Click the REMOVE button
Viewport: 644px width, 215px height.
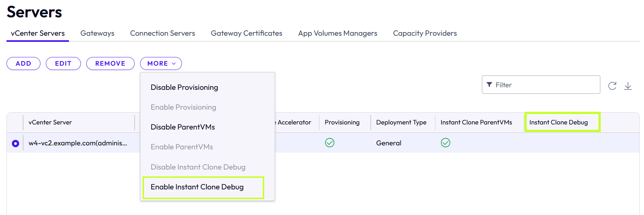point(110,63)
